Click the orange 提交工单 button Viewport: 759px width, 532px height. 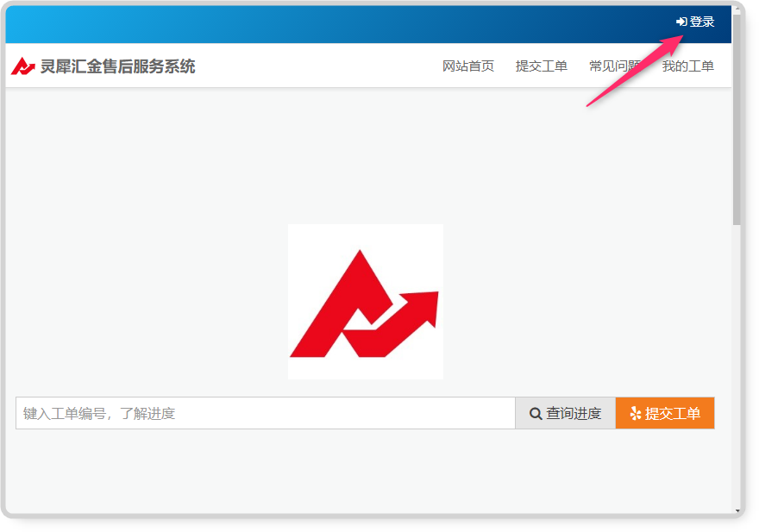pos(665,413)
